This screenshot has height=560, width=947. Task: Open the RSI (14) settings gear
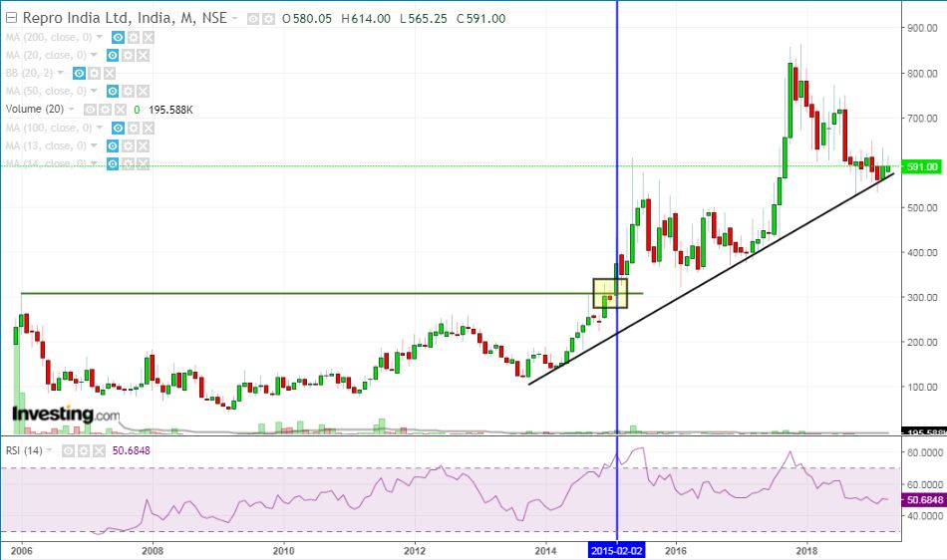tap(84, 450)
